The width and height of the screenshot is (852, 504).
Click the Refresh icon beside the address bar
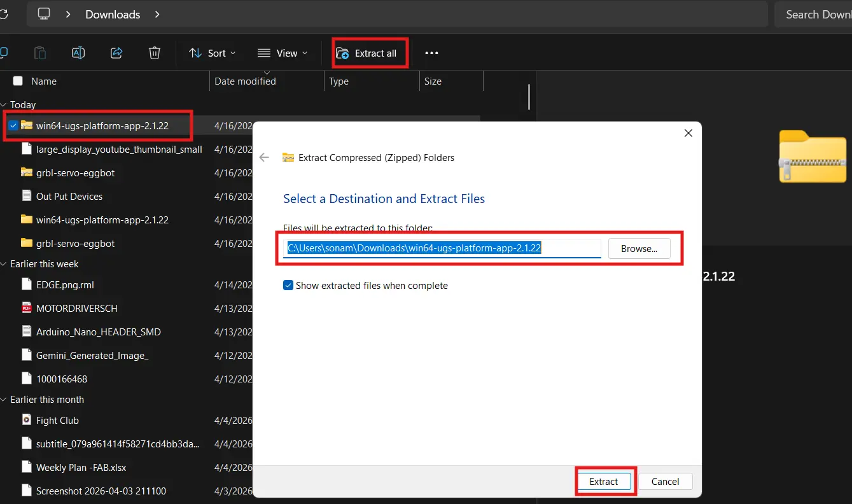point(5,14)
